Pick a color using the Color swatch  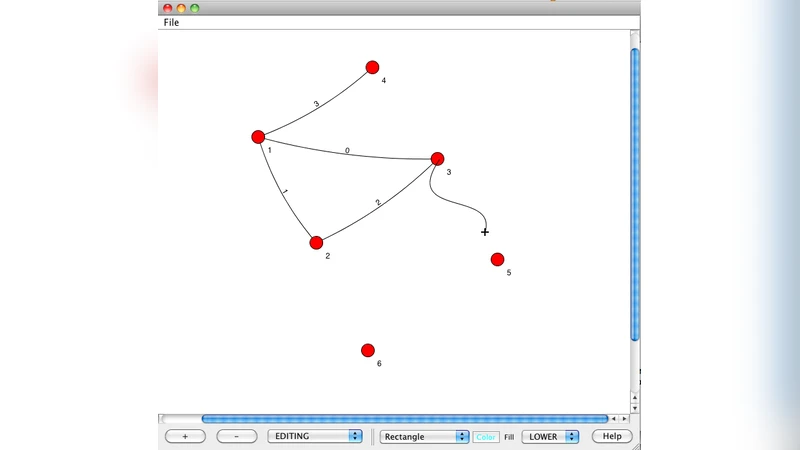pyautogui.click(x=486, y=437)
